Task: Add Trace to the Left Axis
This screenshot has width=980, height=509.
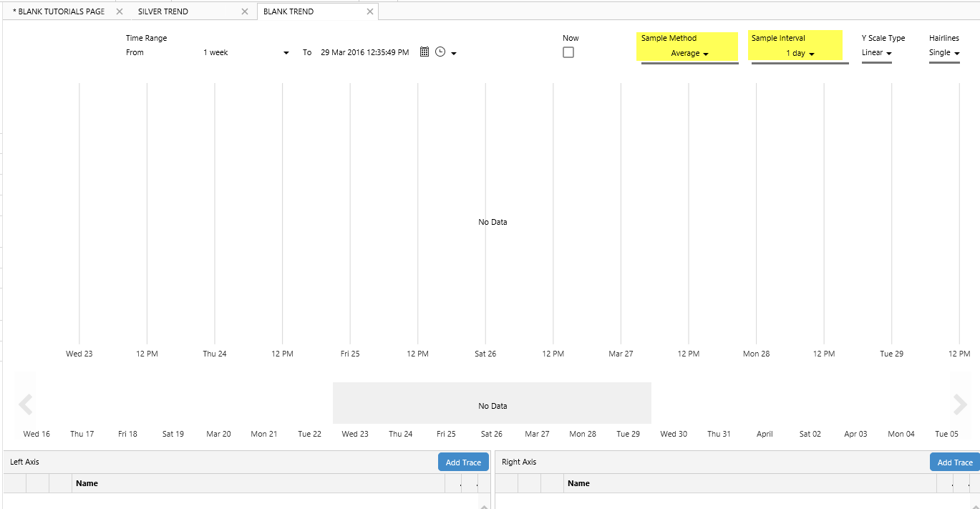Action: [463, 462]
